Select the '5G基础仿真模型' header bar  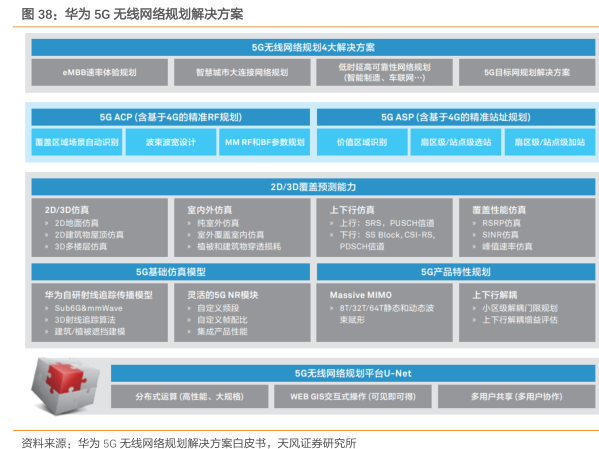(x=170, y=272)
